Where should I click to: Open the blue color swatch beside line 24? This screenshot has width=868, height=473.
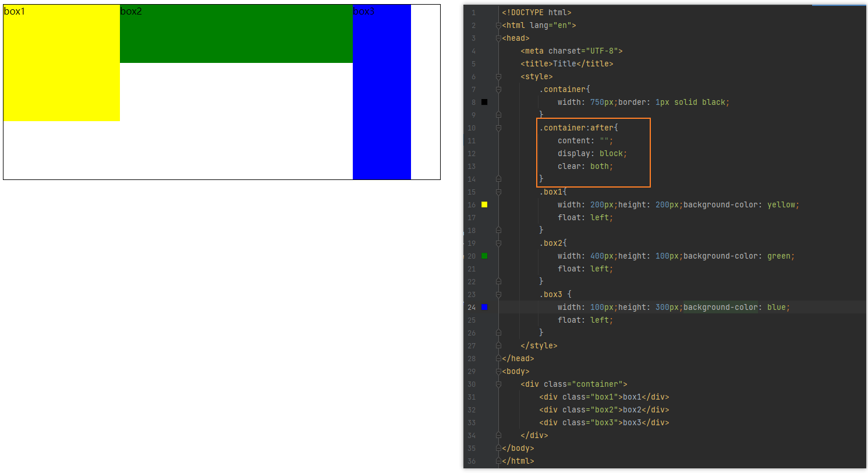pos(484,307)
